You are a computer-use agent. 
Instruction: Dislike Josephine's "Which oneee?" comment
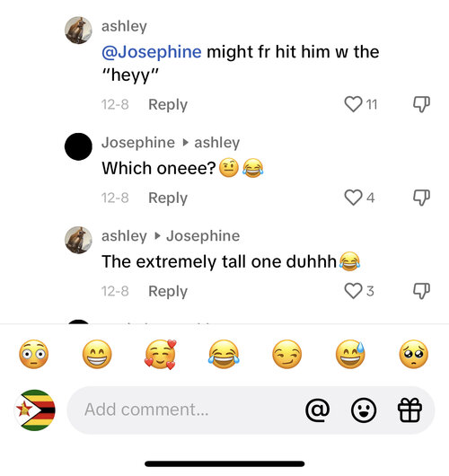pos(421,198)
